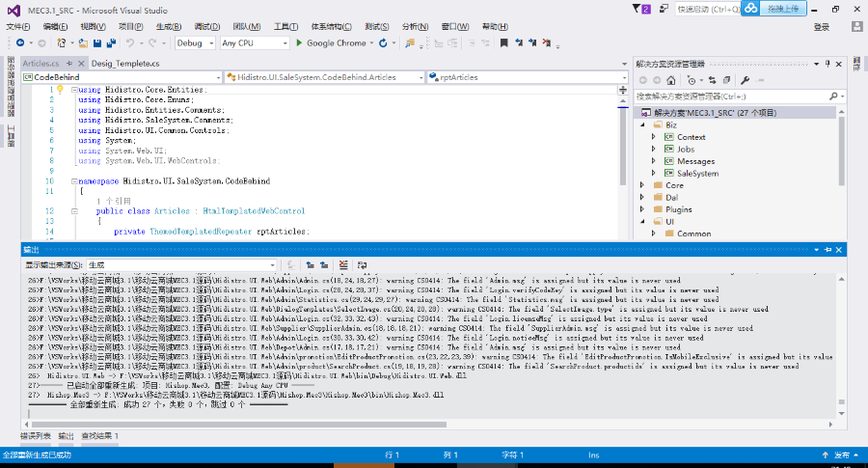Toggle bookmark with the bookmark icon

pos(503,42)
